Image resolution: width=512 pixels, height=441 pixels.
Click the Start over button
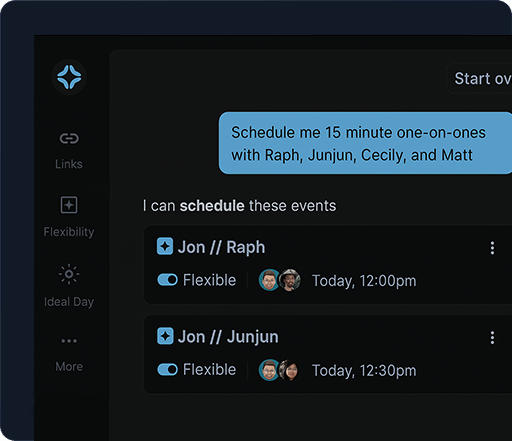click(479, 79)
